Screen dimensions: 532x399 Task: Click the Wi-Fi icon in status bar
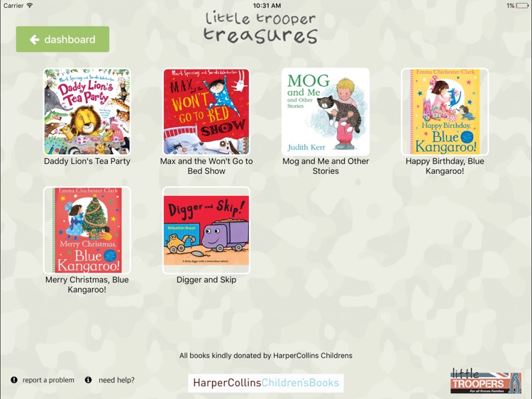(30, 6)
